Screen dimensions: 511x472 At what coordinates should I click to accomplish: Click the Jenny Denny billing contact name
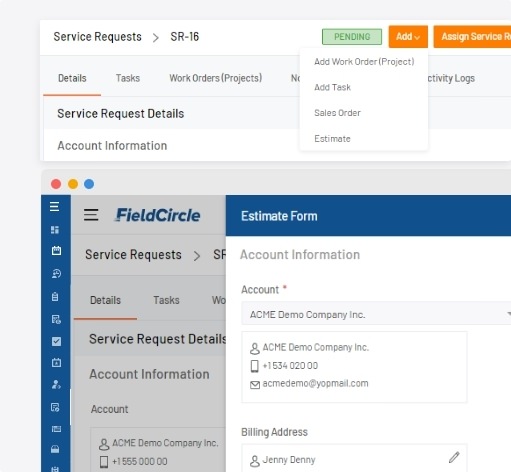[x=289, y=460]
